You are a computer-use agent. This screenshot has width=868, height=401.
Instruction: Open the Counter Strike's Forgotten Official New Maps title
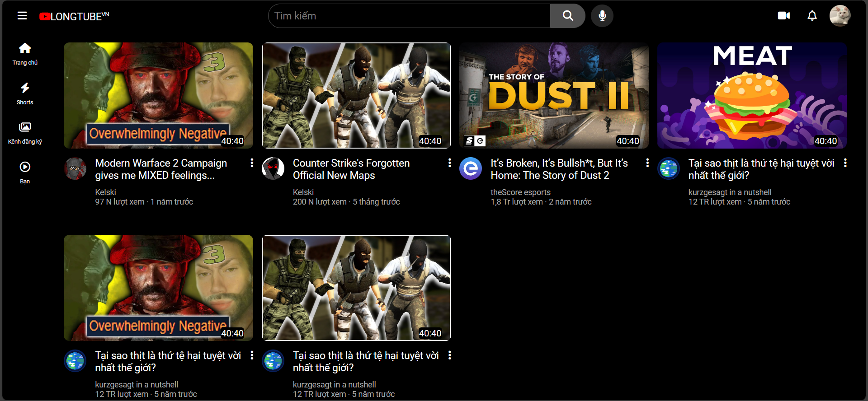click(351, 169)
